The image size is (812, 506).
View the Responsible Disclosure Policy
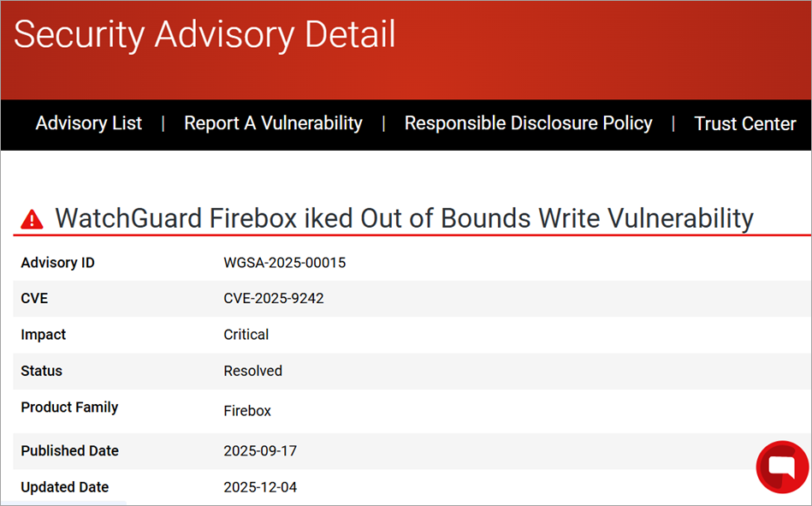pos(528,123)
